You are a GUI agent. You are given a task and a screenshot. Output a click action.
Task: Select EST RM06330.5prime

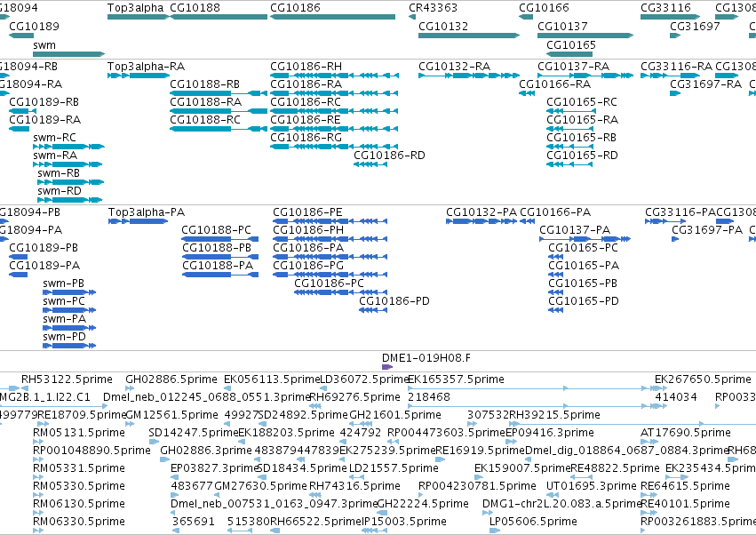(38, 531)
